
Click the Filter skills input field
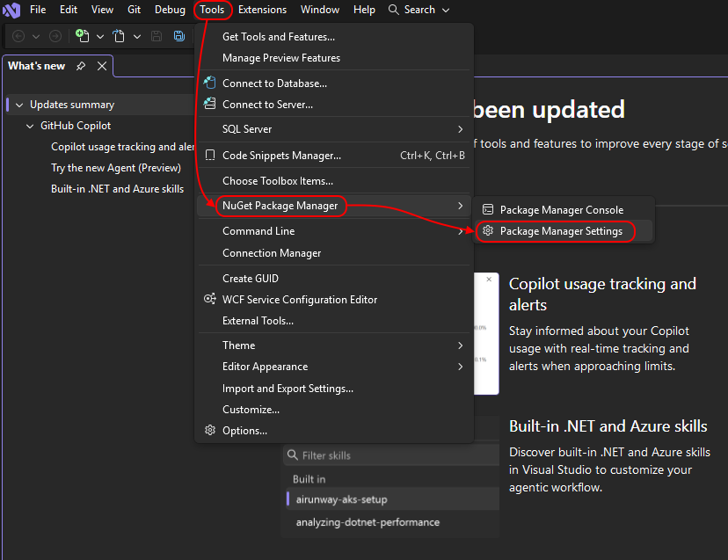pos(391,455)
